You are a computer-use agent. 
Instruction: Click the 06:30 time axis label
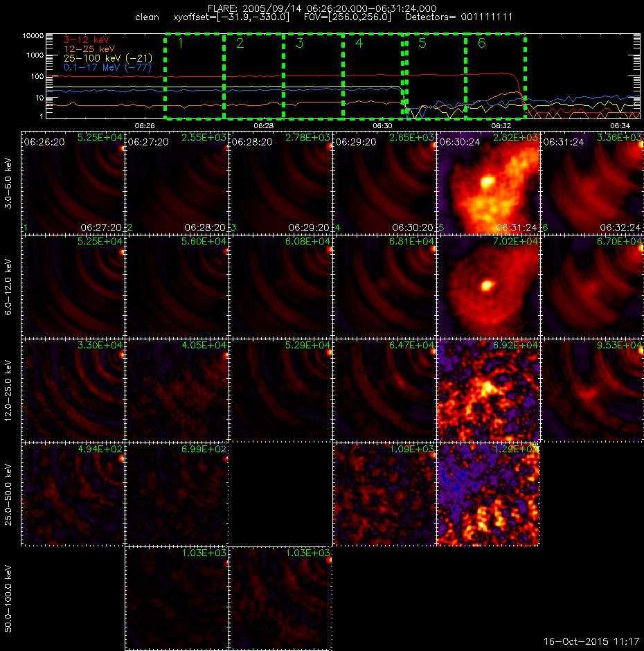point(382,125)
